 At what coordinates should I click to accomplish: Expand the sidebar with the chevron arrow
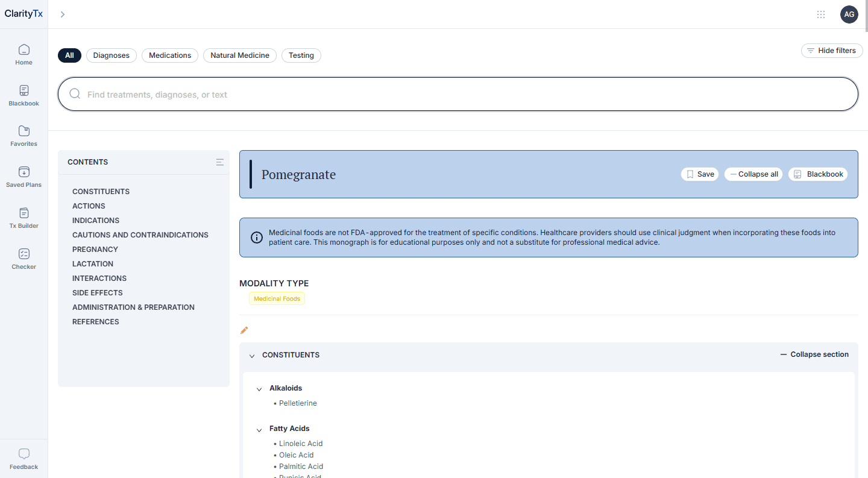coord(62,14)
